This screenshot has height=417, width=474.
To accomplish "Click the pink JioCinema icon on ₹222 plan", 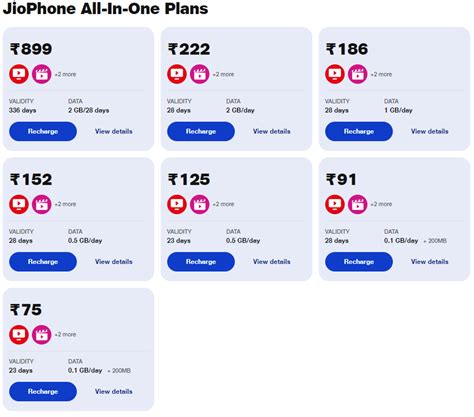I will tap(200, 74).
